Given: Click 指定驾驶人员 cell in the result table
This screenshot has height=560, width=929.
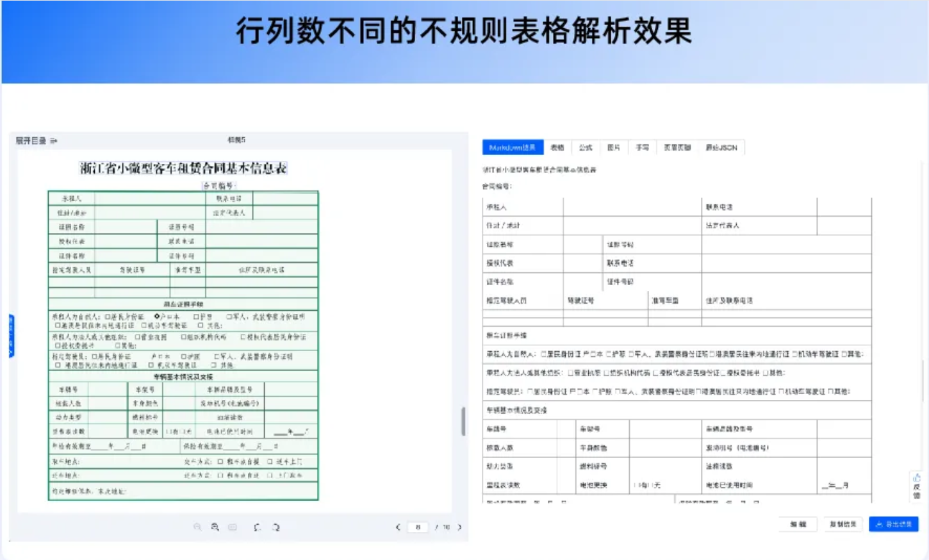Looking at the screenshot, I should (x=523, y=300).
